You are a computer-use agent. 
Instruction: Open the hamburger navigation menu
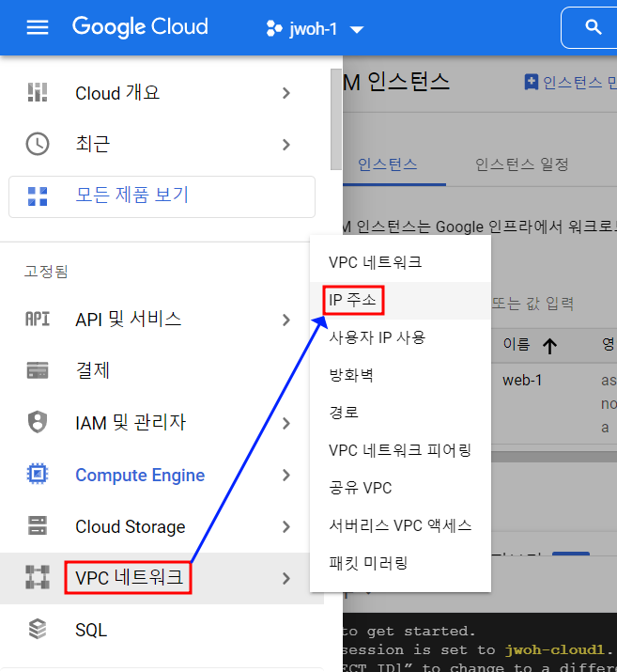(x=38, y=28)
